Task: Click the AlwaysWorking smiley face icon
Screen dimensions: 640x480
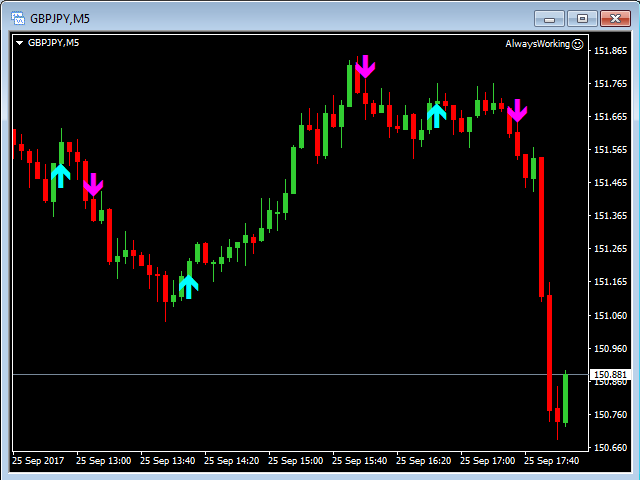Action: (x=578, y=44)
